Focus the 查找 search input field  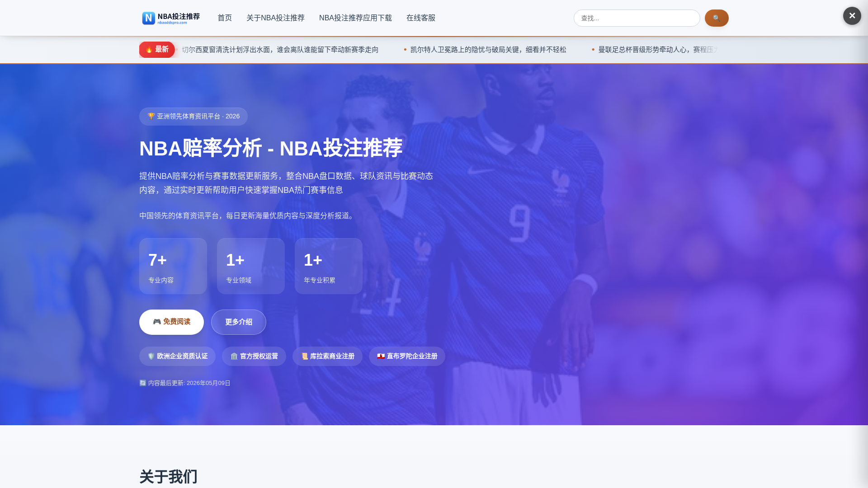(x=637, y=18)
